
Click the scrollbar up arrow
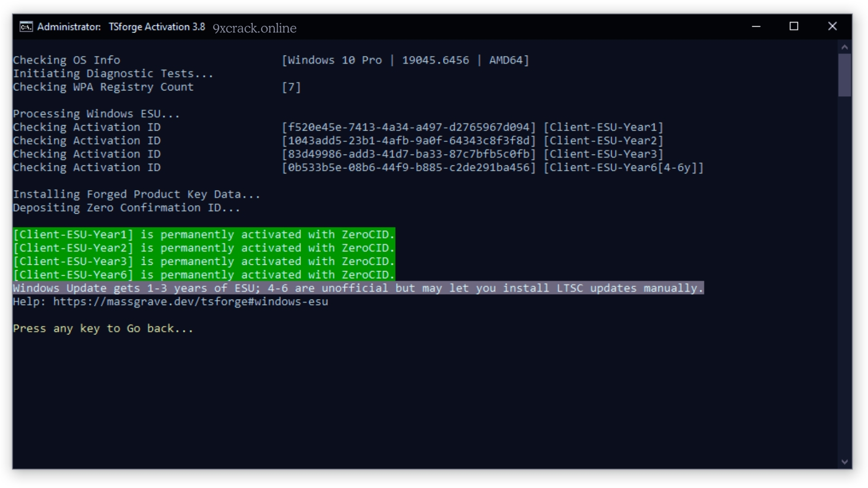click(x=844, y=47)
